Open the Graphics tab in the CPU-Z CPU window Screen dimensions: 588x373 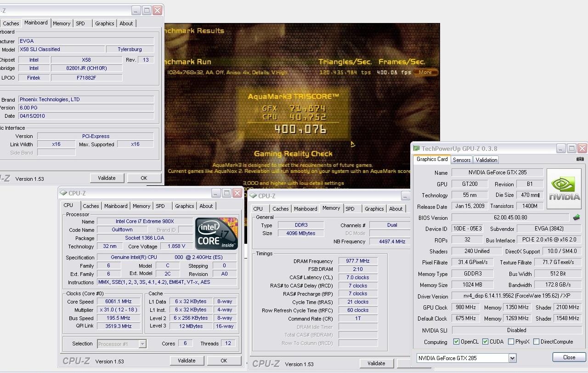pyautogui.click(x=184, y=206)
